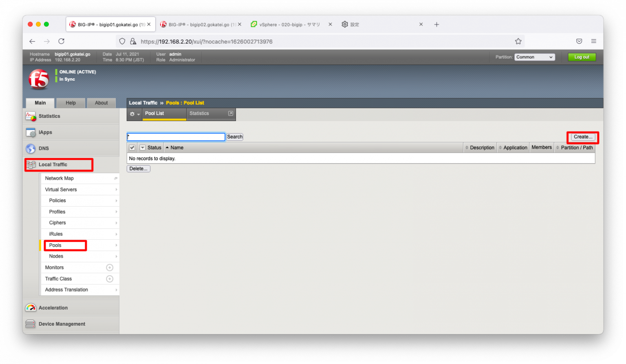Open the Statistics tab beside Pool List
The width and height of the screenshot is (626, 364).
click(x=211, y=114)
